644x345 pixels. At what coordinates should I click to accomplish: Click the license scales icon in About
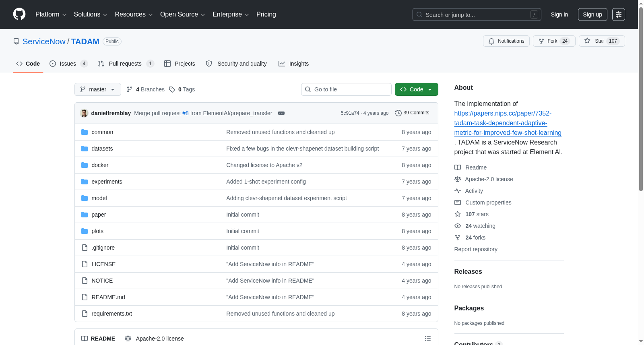coord(458,179)
